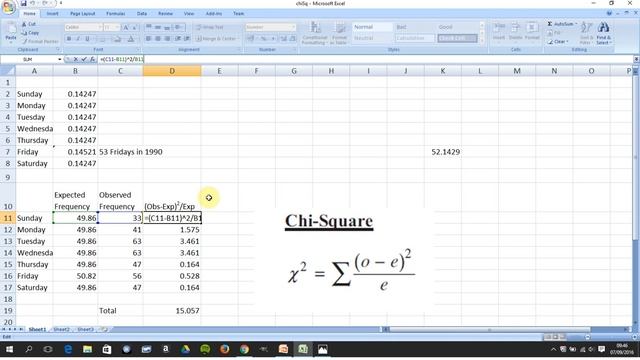
Task: Increase the font size (large A)
Action: [x=126, y=27]
